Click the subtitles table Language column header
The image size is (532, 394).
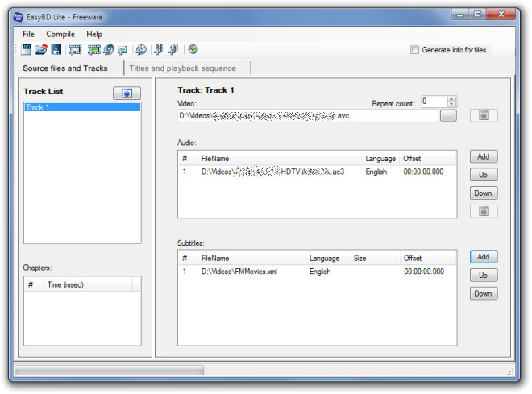point(327,258)
